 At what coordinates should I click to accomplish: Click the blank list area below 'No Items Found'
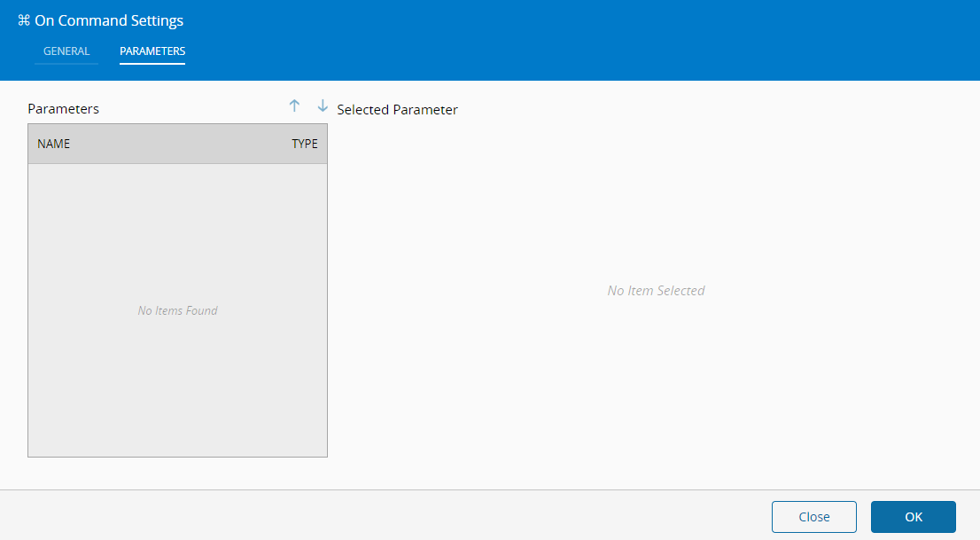pyautogui.click(x=177, y=390)
